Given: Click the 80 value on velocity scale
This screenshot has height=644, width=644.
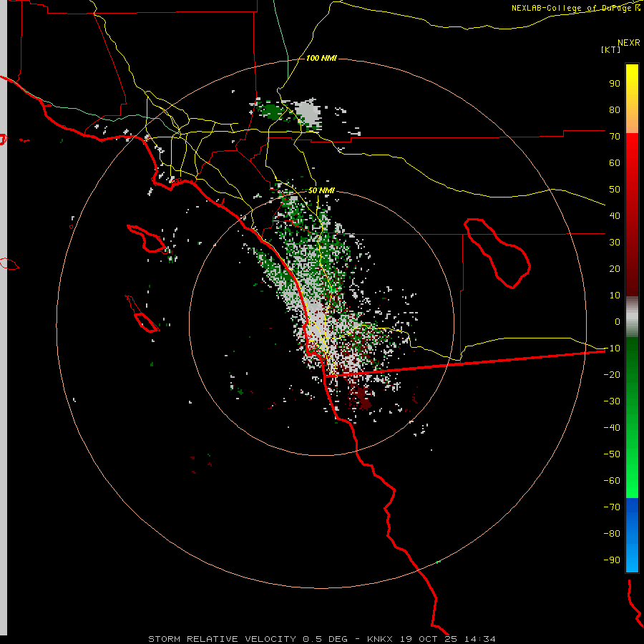Looking at the screenshot, I should click(615, 109).
